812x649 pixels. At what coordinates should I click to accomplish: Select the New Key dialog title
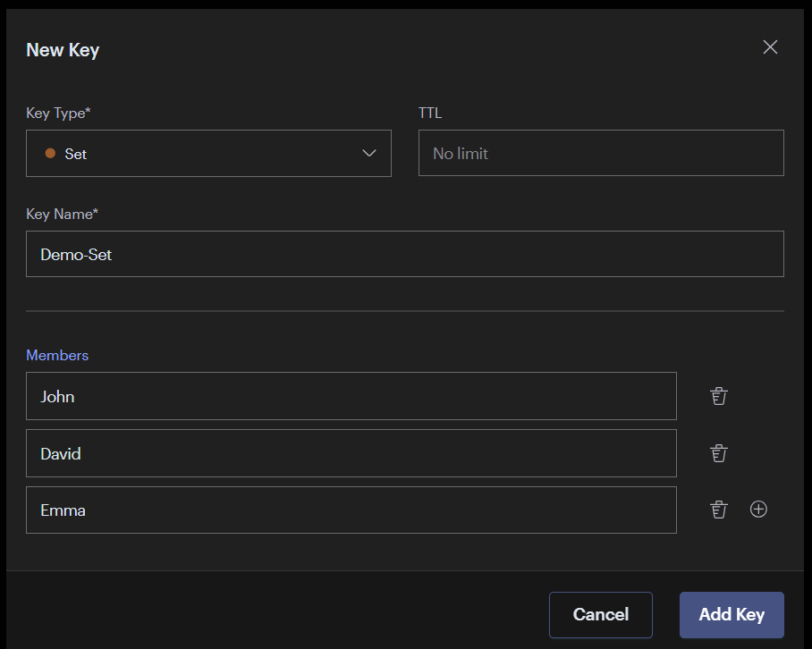[x=63, y=50]
